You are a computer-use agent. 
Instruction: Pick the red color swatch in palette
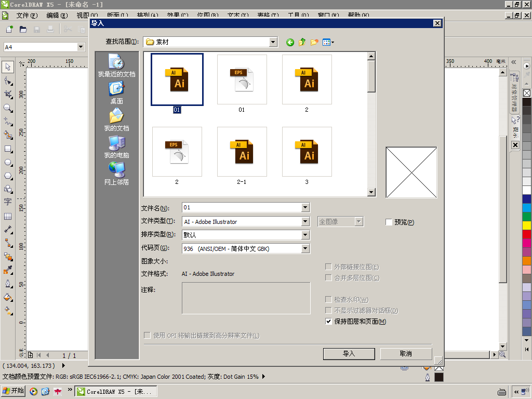(527, 234)
